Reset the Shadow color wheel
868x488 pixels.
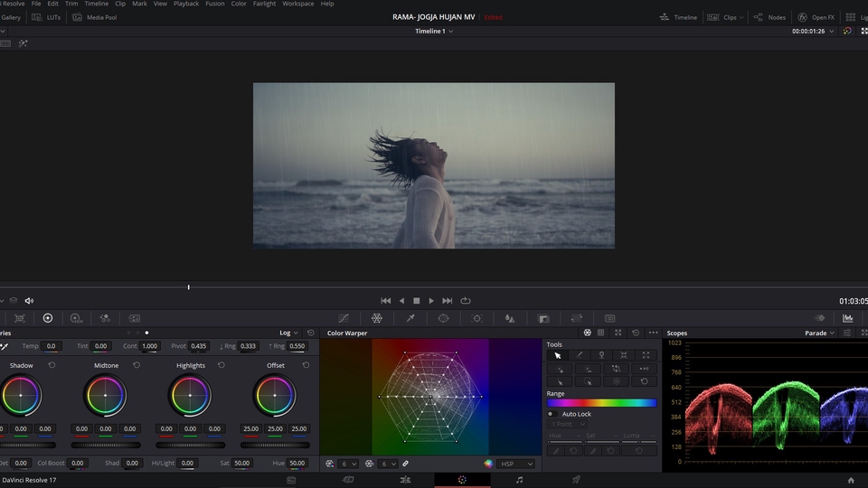pyautogui.click(x=52, y=365)
